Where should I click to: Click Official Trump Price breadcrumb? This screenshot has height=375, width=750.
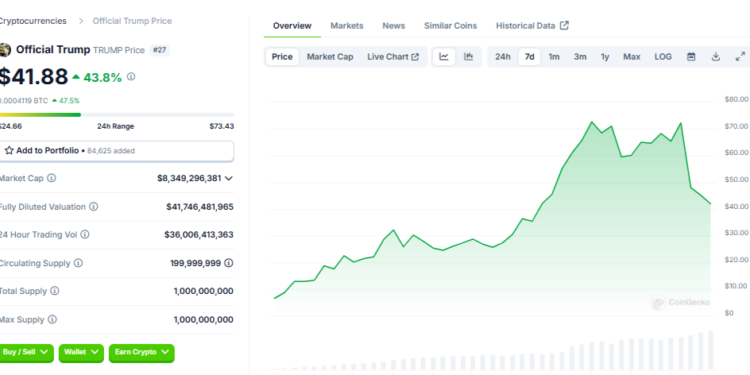click(x=132, y=21)
